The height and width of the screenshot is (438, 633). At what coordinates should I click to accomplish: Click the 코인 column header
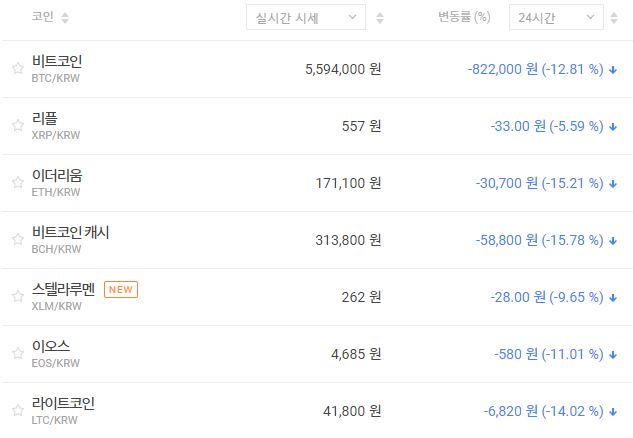pos(43,17)
